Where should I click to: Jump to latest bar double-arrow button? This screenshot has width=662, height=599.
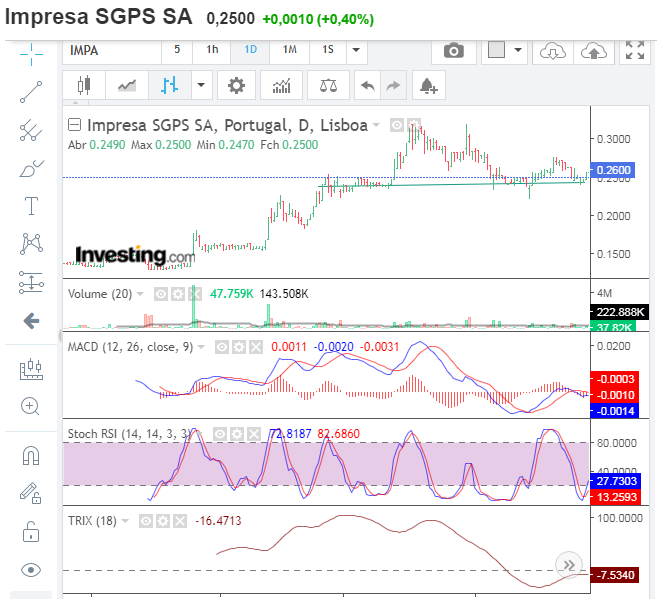point(569,565)
